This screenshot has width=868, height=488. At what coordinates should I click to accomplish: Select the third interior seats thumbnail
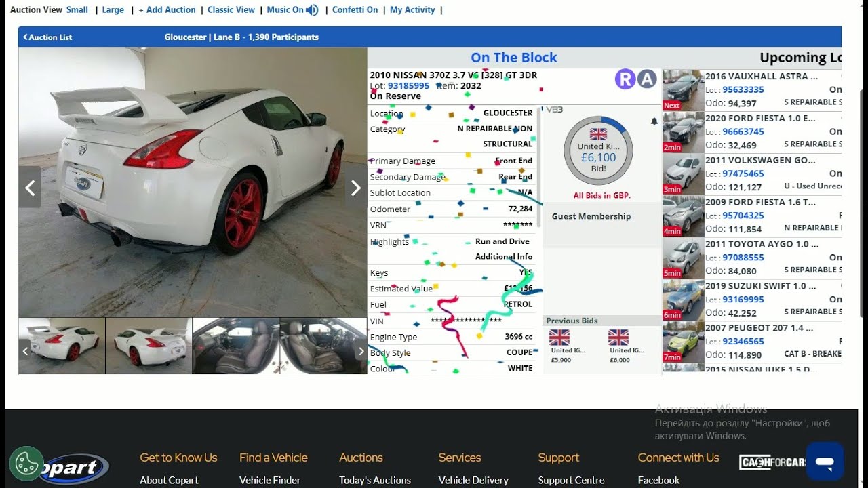236,346
